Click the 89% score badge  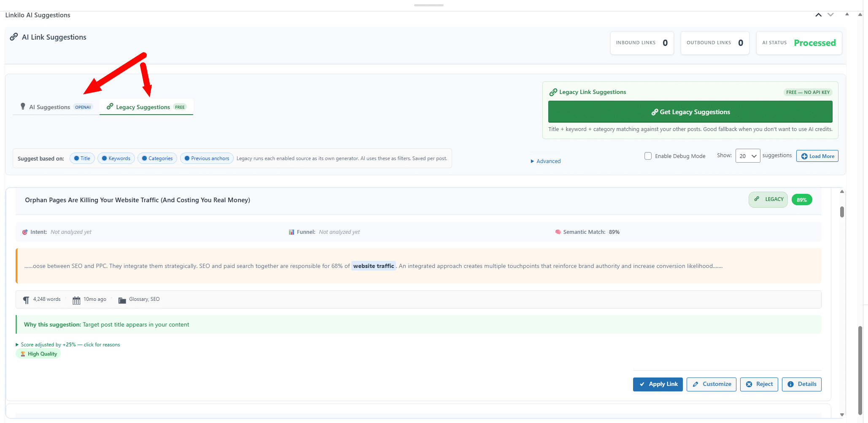pos(801,200)
